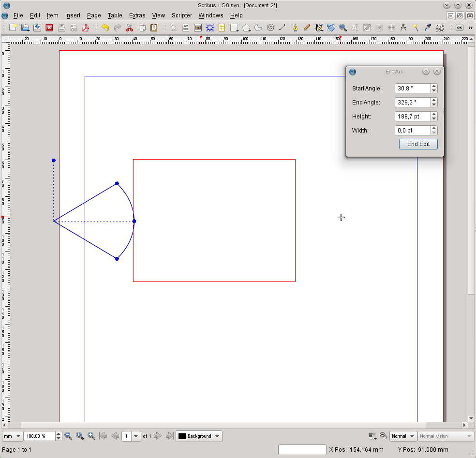This screenshot has width=476, height=458.
Task: Open the mm unit dropdown
Action: pos(13,436)
